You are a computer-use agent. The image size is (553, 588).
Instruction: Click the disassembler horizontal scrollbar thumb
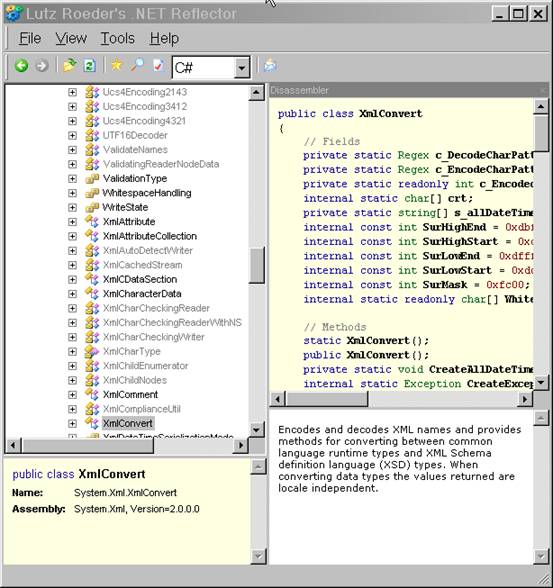click(327, 399)
